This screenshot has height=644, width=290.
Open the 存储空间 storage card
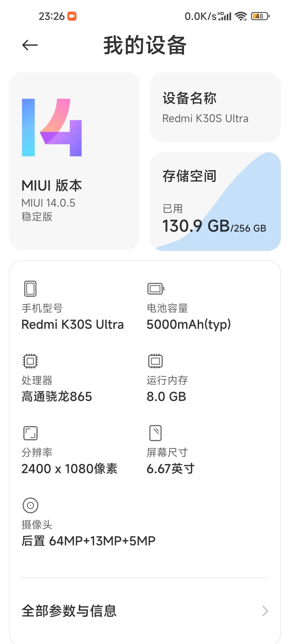pyautogui.click(x=215, y=201)
